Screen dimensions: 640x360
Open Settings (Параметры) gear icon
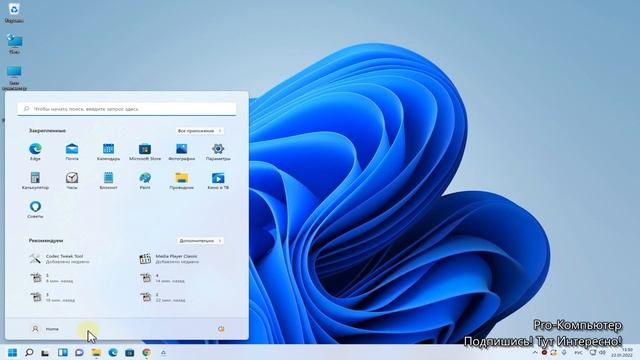pos(218,151)
